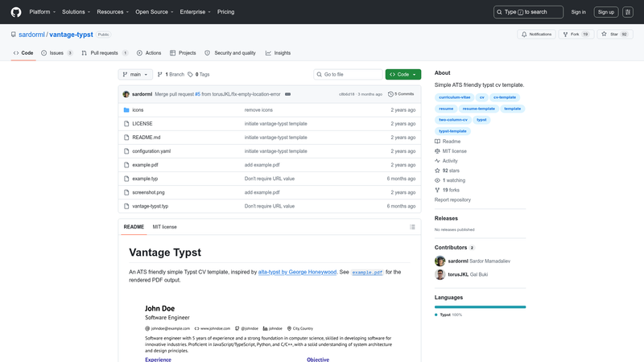Click the Sign up button
This screenshot has width=644, height=362.
pyautogui.click(x=606, y=12)
